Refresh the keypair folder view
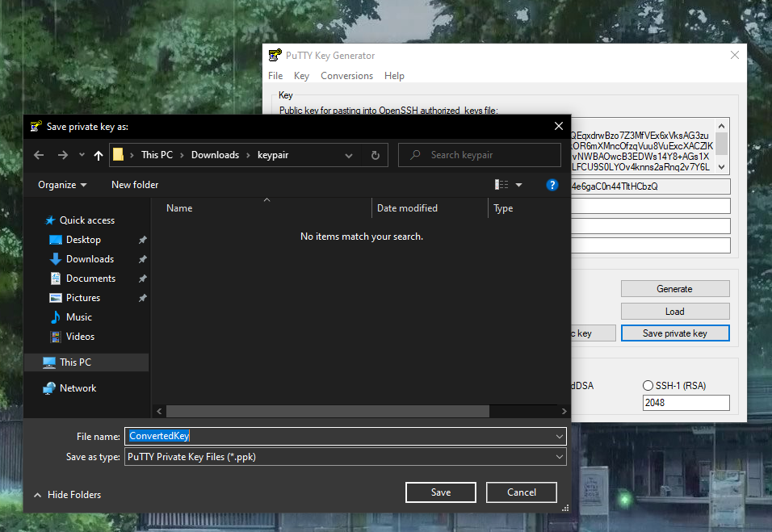This screenshot has height=532, width=772. pyautogui.click(x=376, y=156)
